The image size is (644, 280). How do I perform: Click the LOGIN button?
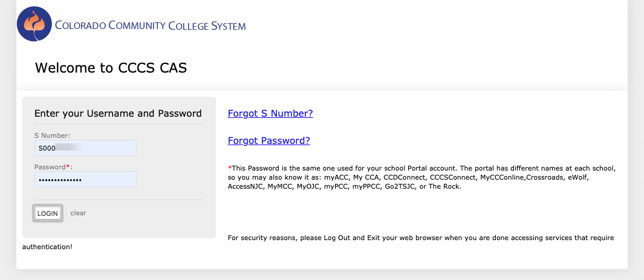point(48,213)
